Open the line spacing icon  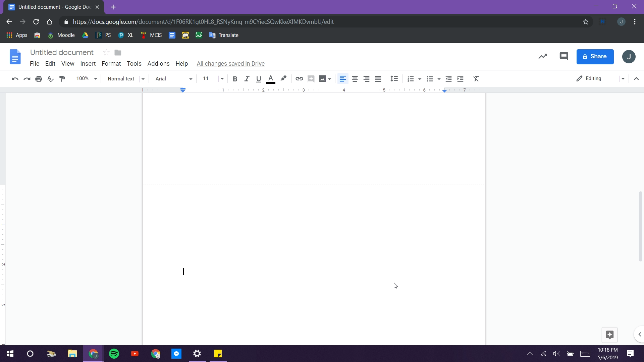pos(394,79)
